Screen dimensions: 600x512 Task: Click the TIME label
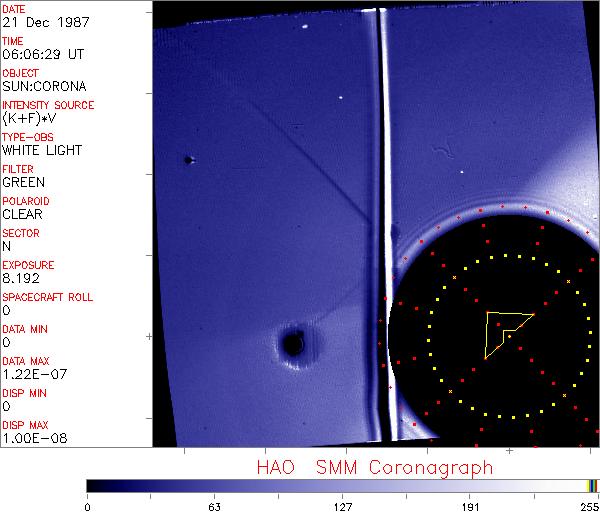13,41
